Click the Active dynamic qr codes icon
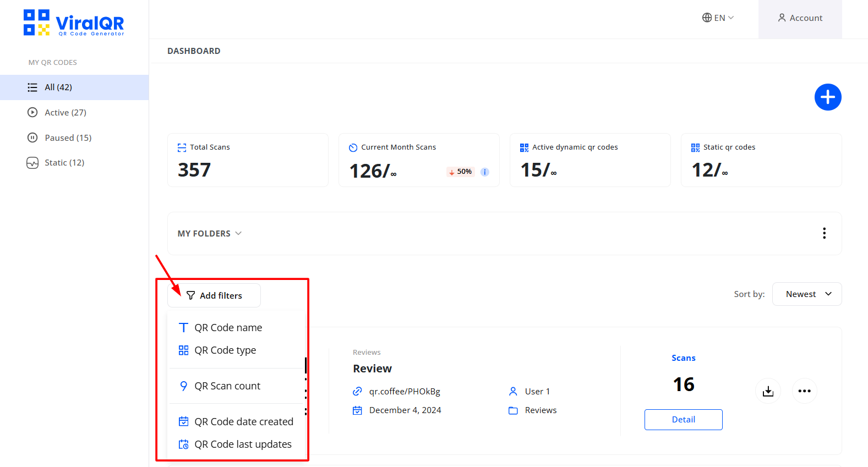868x467 pixels. point(524,147)
